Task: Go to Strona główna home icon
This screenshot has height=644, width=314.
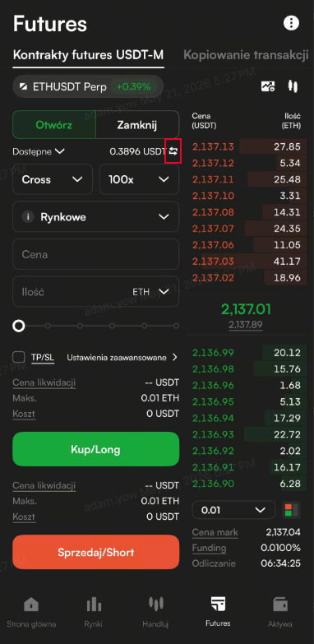Action: 31,605
